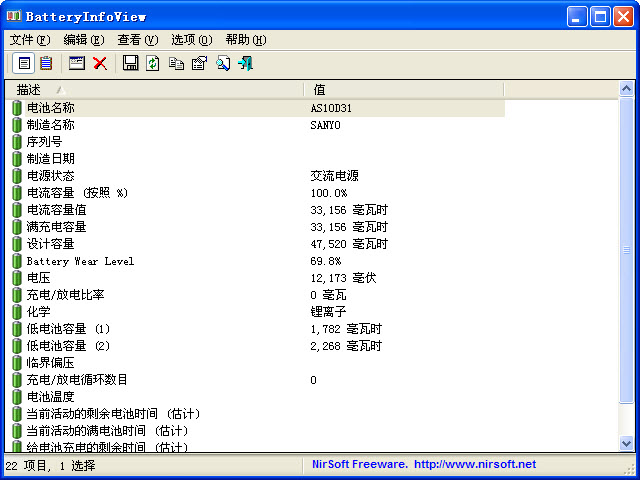Image resolution: width=640 pixels, height=480 pixels.
Task: Click the 12,173 毫伏 voltage value
Action: 343,278
